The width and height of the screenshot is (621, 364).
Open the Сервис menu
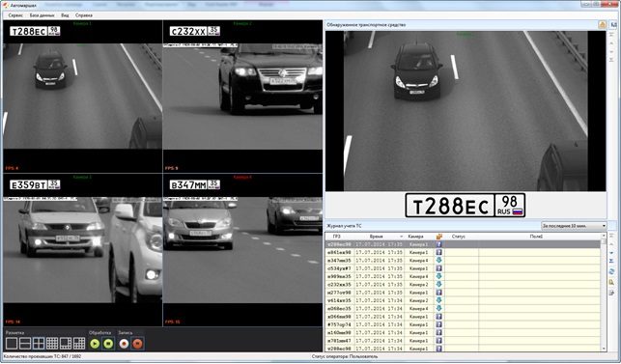[15, 15]
